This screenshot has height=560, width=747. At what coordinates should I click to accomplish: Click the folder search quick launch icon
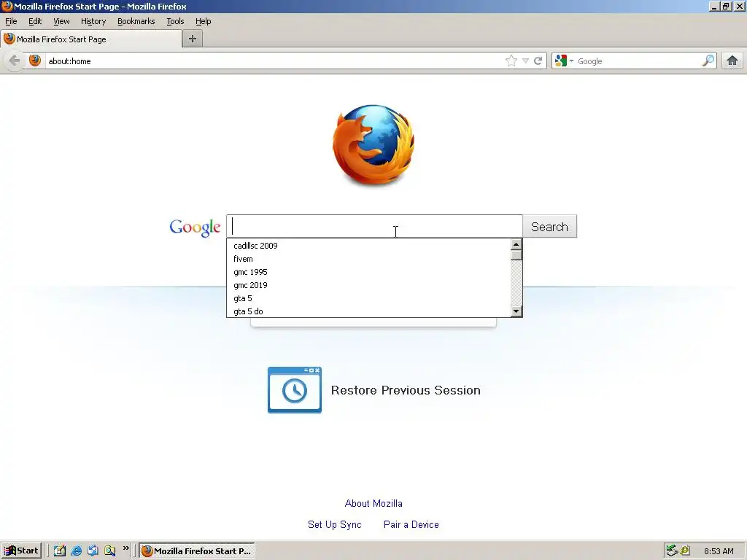coord(109,551)
